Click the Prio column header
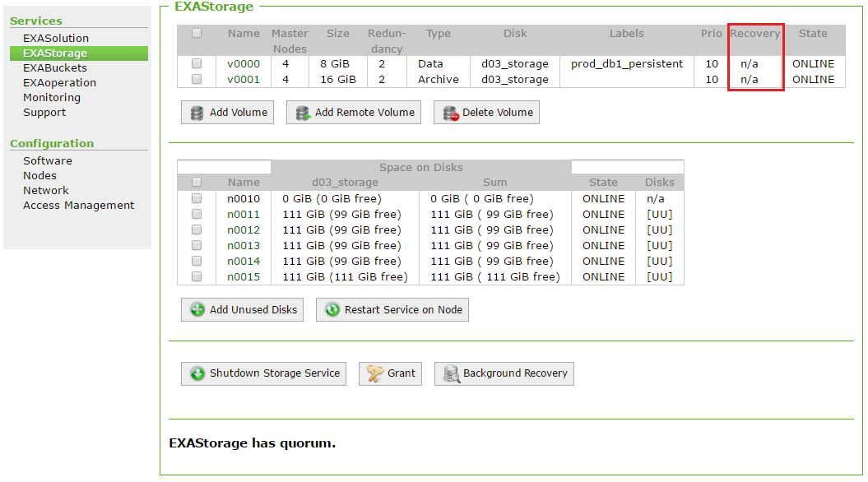 click(712, 34)
